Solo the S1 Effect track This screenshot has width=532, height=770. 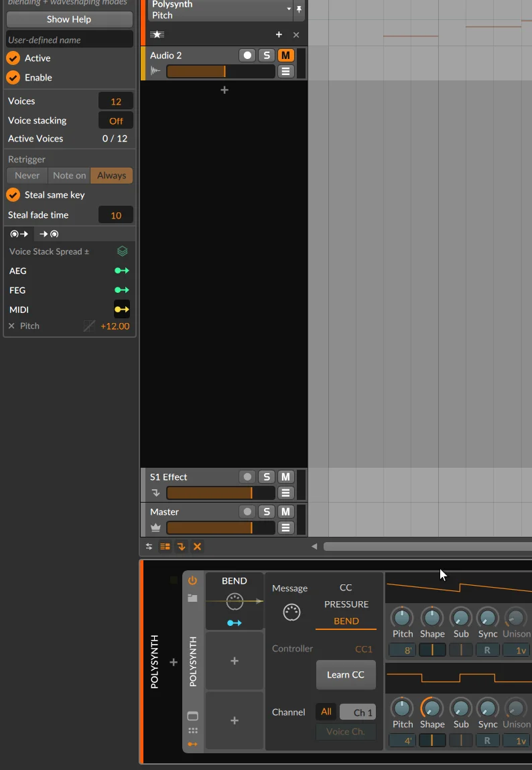click(267, 477)
